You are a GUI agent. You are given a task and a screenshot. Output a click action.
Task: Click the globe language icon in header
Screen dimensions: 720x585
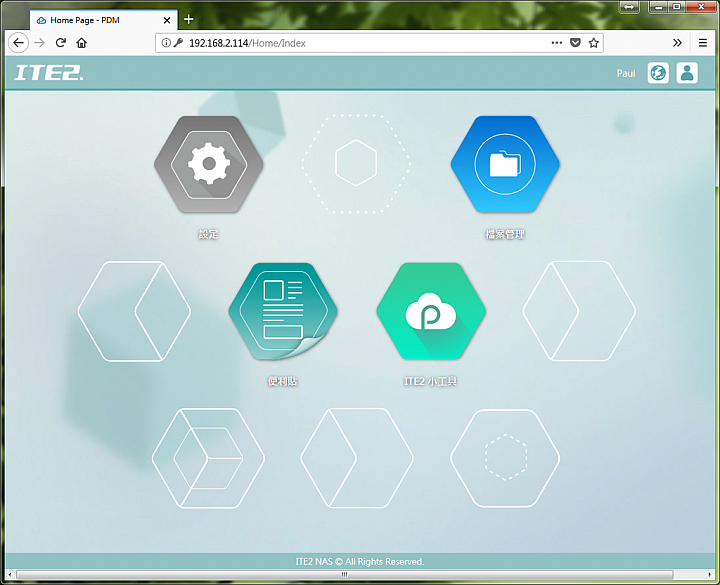(658, 73)
